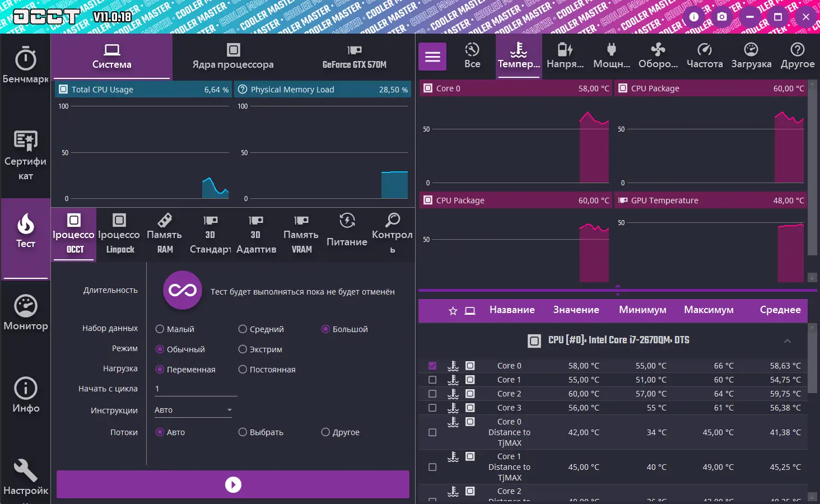
Task: Show the Другое sensors category
Action: (798, 56)
